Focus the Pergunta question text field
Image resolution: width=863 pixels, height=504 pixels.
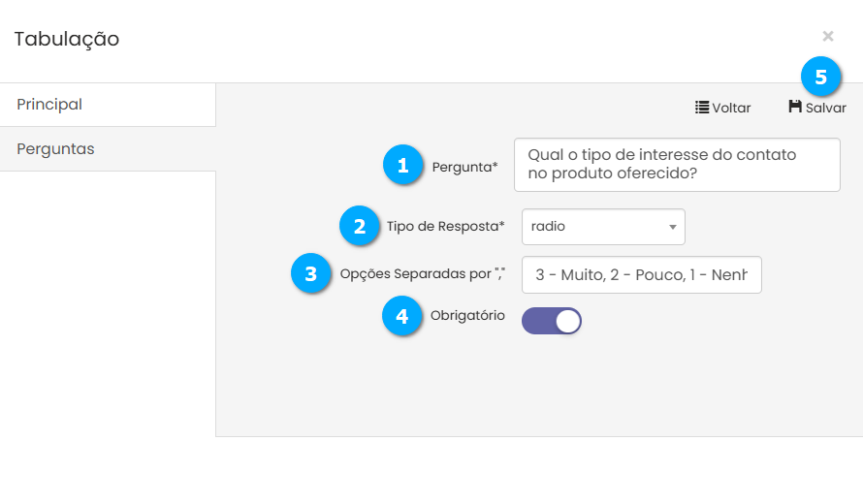[676, 165]
